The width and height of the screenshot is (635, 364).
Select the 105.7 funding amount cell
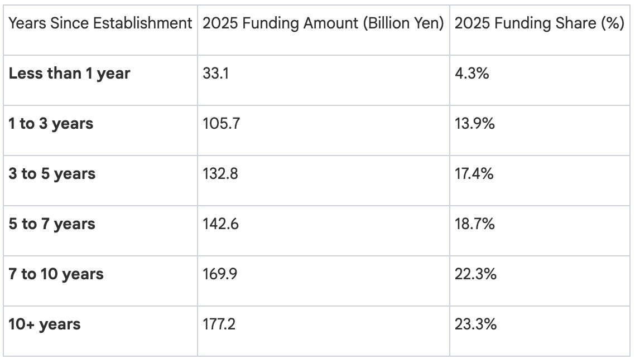221,124
